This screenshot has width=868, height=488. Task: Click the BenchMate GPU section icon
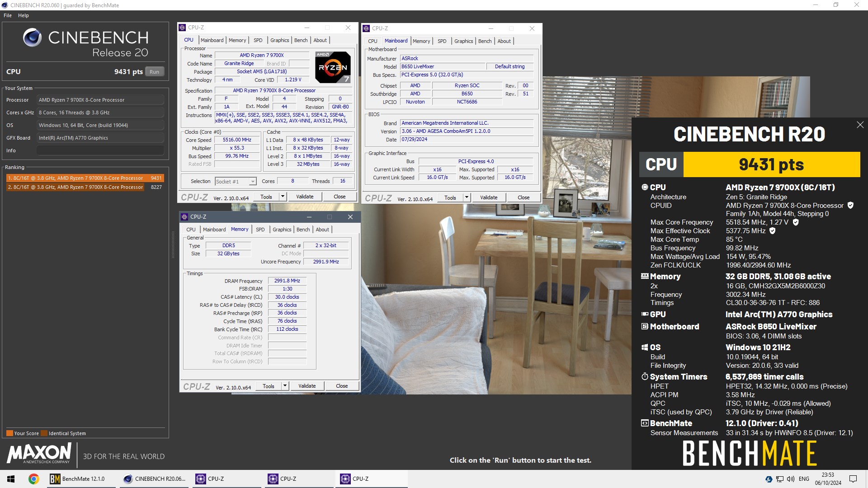[x=645, y=314]
